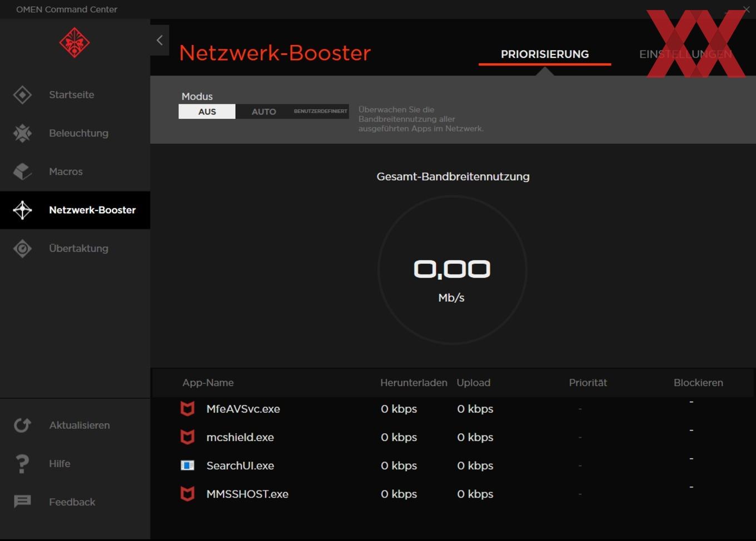Click the Blockieren dash for SearchUI.exe
The width and height of the screenshot is (756, 541).
(691, 458)
